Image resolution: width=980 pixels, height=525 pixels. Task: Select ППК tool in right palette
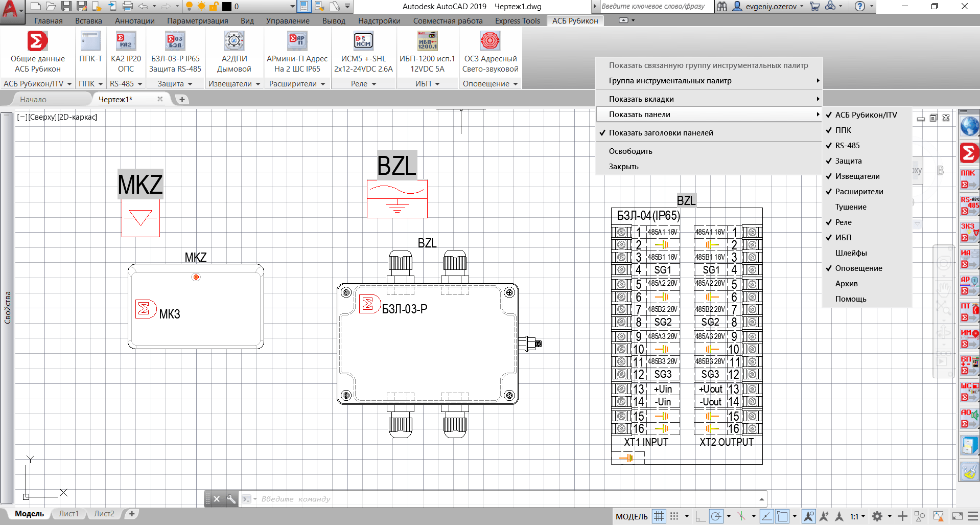pyautogui.click(x=969, y=179)
